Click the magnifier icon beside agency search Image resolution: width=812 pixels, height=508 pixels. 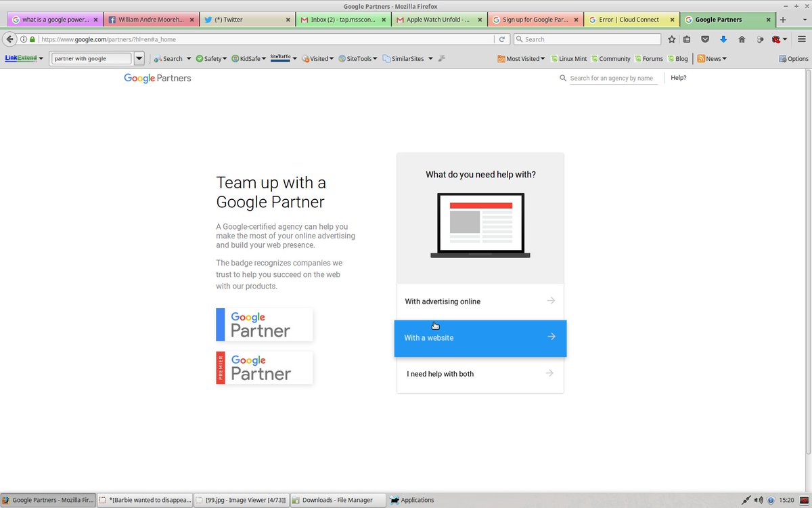coord(563,79)
